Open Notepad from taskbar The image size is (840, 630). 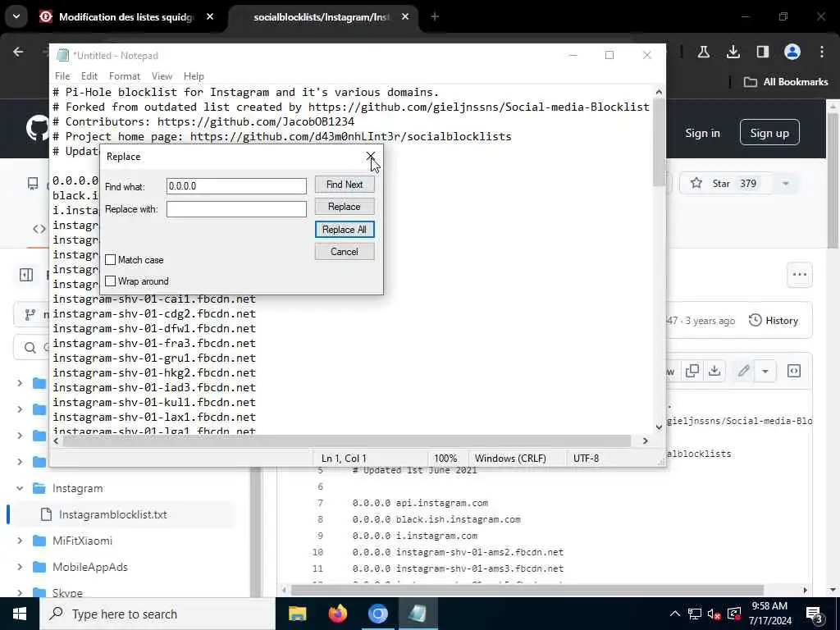(418, 614)
